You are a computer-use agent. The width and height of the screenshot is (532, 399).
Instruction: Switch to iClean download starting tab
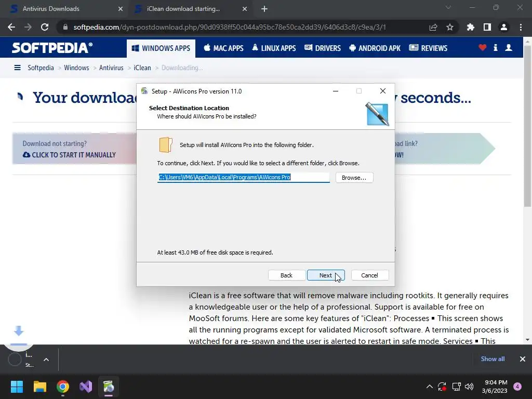[190, 9]
